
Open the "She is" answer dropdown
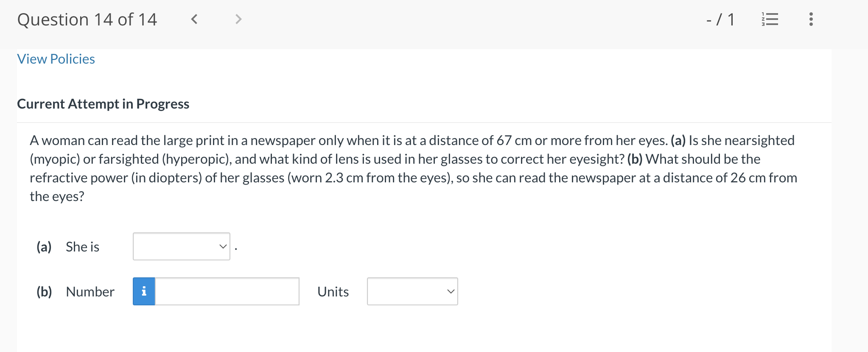coord(181,246)
